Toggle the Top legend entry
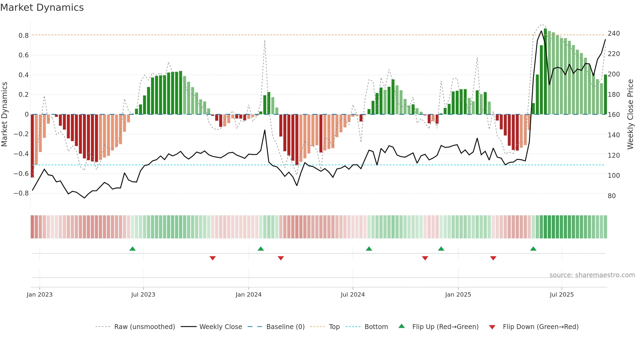644x362 pixels. tap(325, 327)
